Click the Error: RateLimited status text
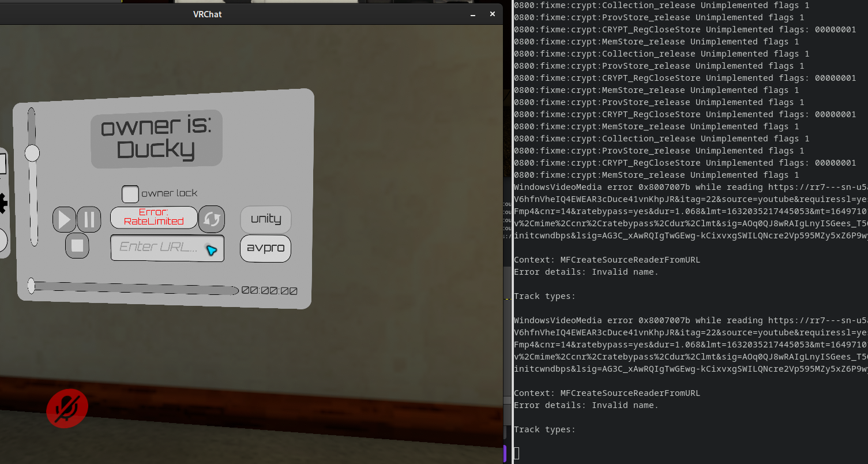Image resolution: width=868 pixels, height=464 pixels. [154, 218]
